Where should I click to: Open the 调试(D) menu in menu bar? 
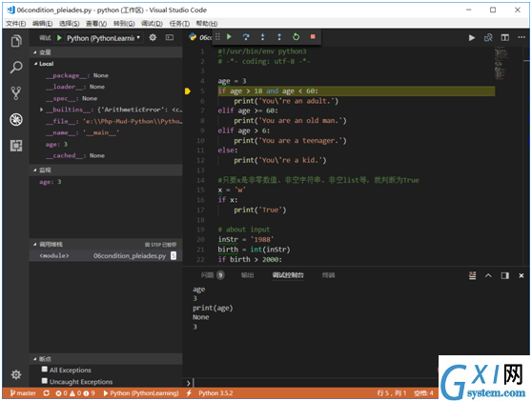pos(152,24)
